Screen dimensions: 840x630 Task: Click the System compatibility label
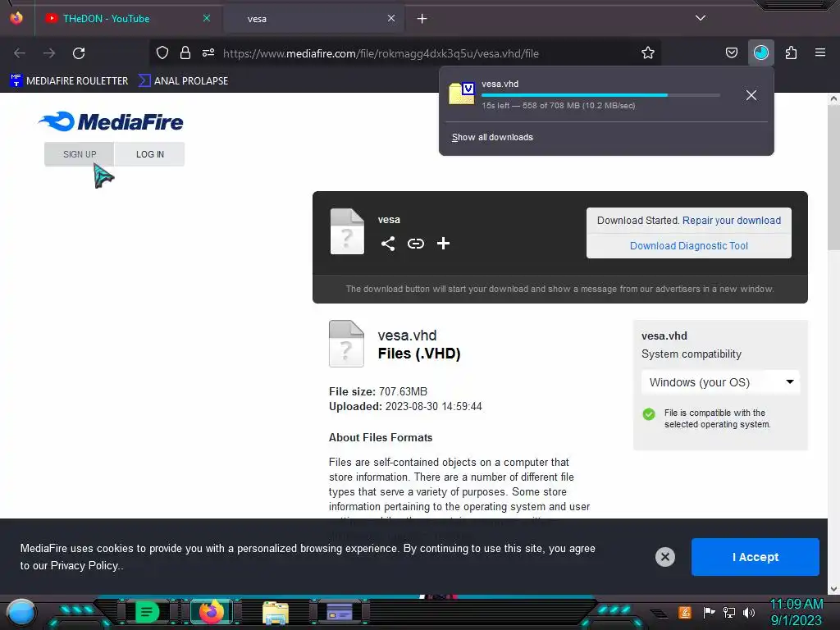[691, 354]
